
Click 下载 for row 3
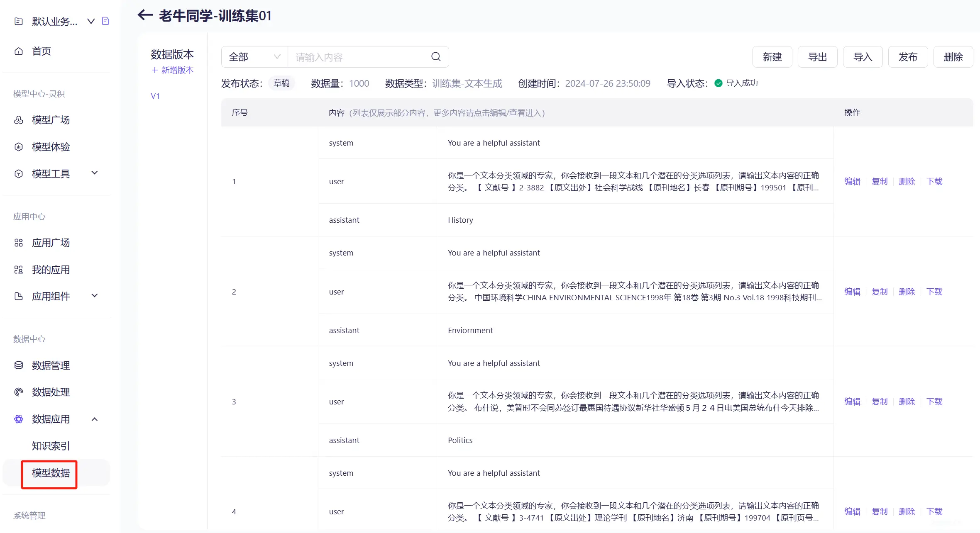pyautogui.click(x=934, y=402)
